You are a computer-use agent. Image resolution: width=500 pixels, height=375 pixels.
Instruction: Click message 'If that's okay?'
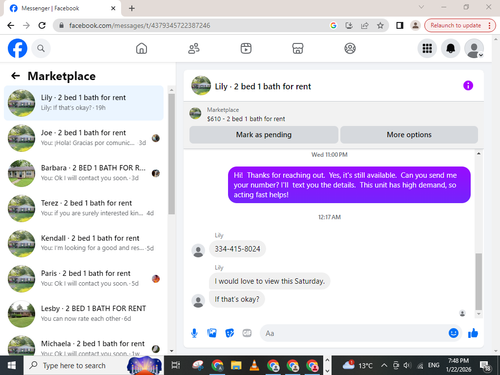point(237,299)
